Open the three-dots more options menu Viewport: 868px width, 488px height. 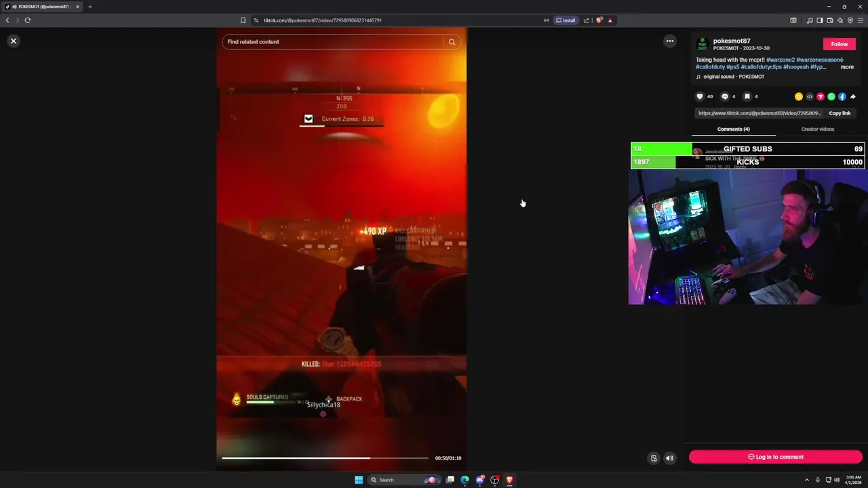[x=670, y=41]
